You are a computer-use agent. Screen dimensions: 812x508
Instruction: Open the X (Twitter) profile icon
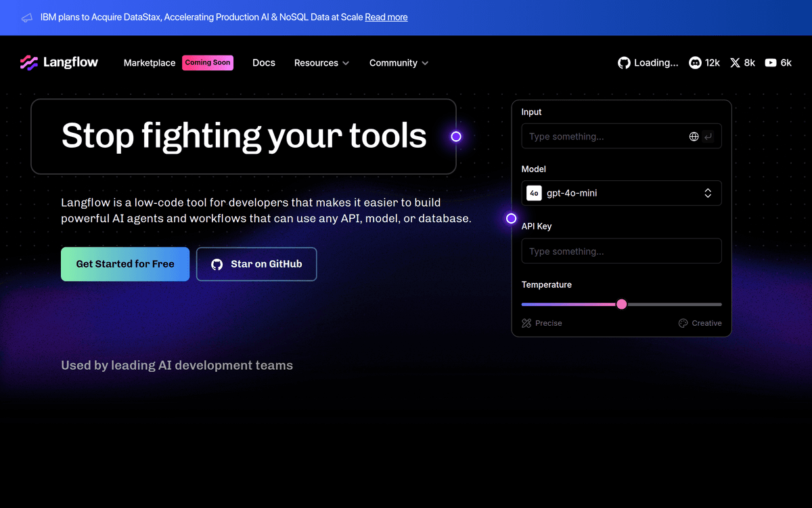[x=735, y=63]
